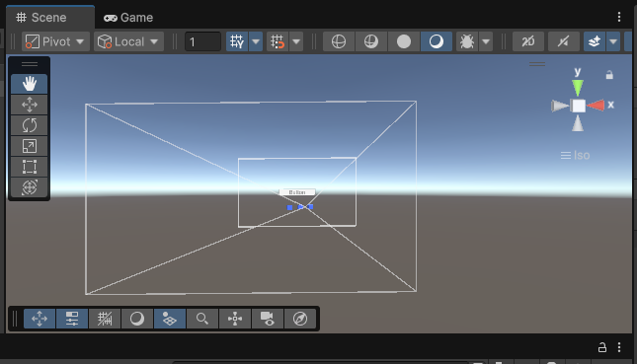Click the compass orientation overlay icon
Screen dimensions: 637x364
pyautogui.click(x=300, y=319)
